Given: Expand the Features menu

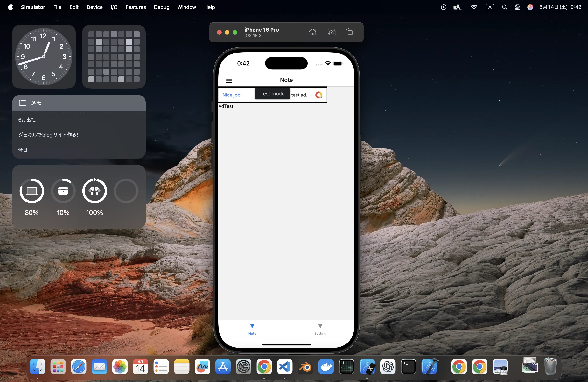Looking at the screenshot, I should coord(136,7).
